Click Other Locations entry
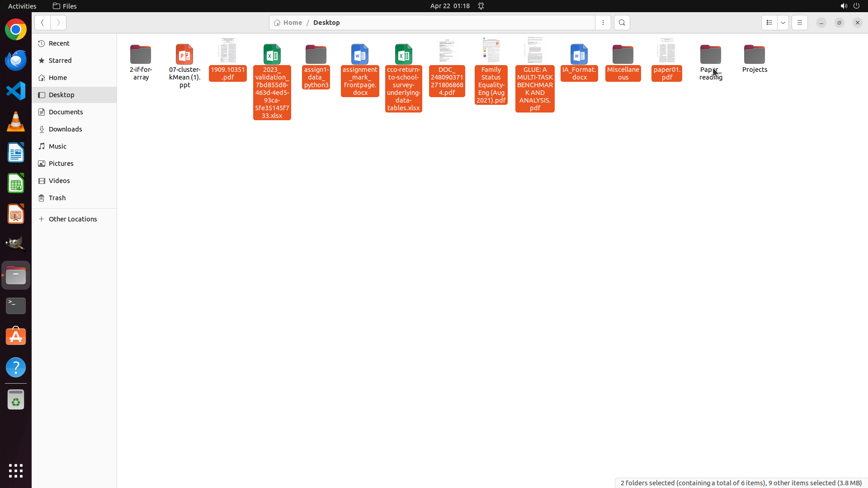 pos(72,219)
